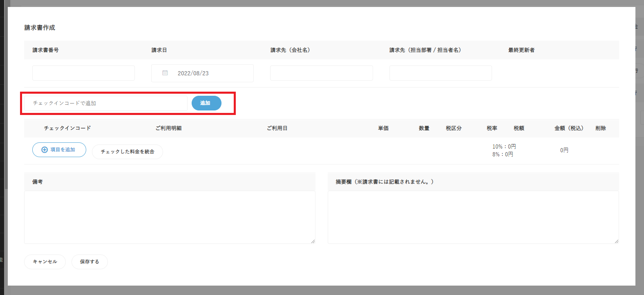
Task: Focus the 請求書番号 input field
Action: point(83,73)
